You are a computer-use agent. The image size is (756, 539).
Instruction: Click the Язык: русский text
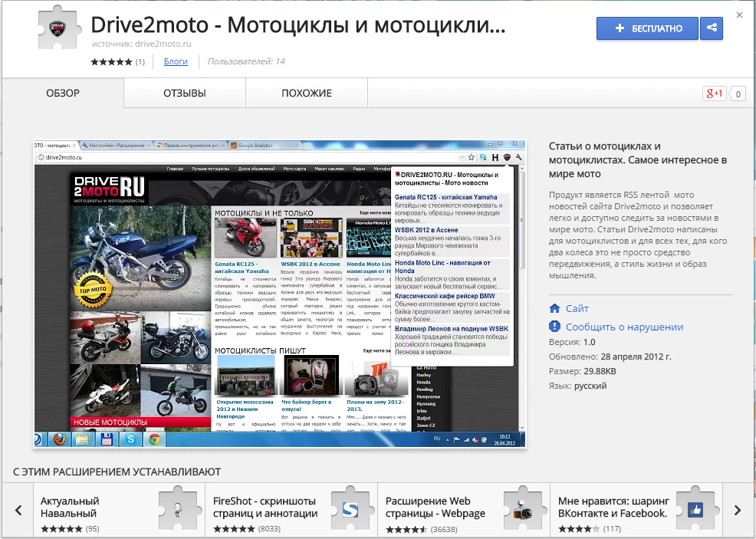[x=577, y=386]
